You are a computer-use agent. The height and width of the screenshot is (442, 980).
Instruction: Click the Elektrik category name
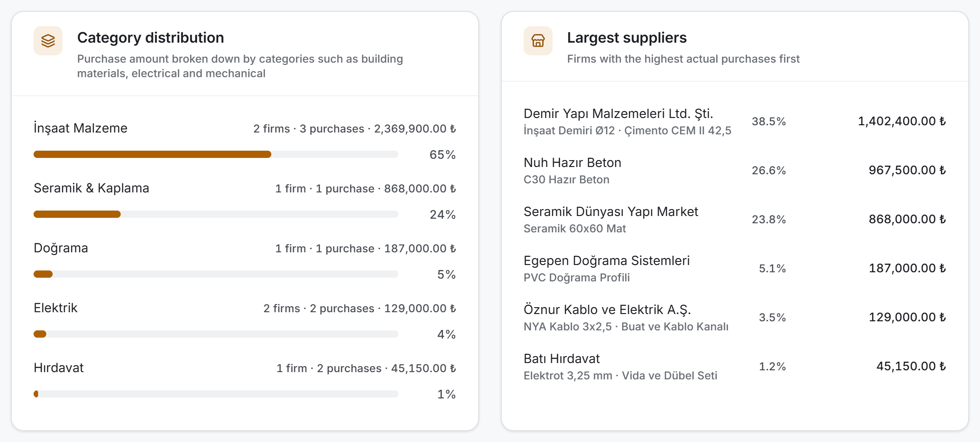point(55,308)
